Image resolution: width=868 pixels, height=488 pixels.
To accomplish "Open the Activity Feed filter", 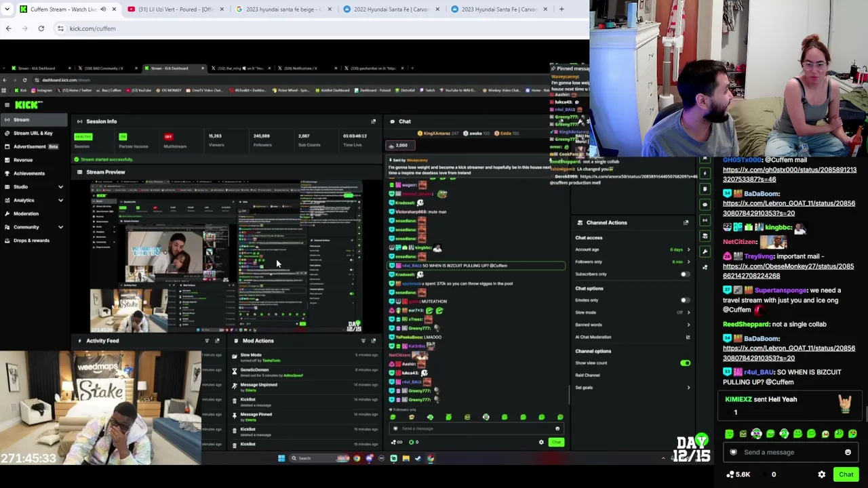I will tap(207, 341).
